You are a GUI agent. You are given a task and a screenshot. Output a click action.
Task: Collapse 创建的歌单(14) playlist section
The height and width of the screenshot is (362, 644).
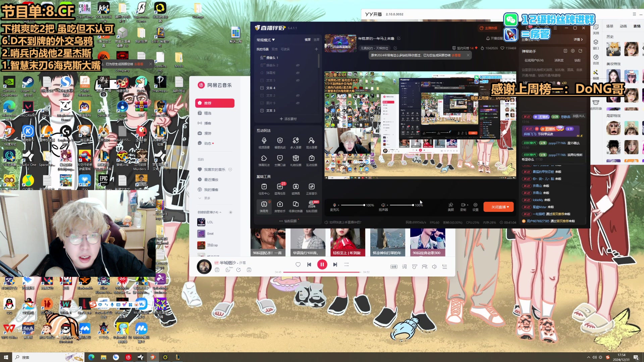[220, 212]
